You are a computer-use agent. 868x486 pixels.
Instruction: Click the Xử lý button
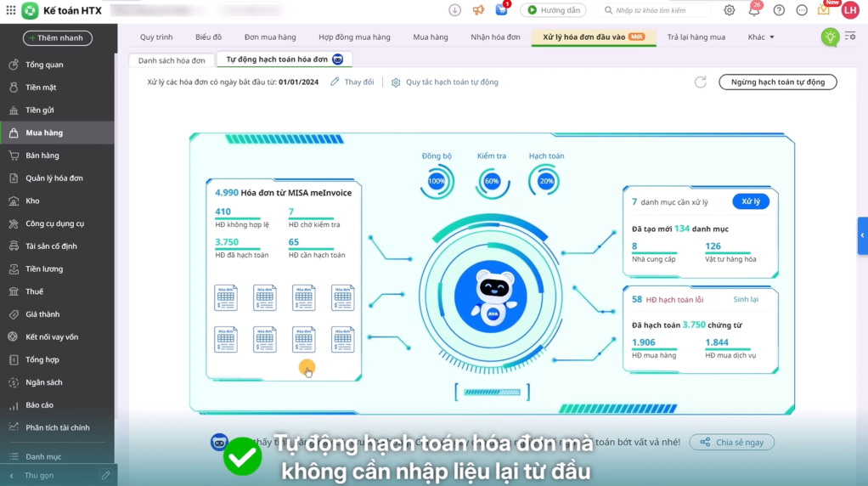pos(751,201)
